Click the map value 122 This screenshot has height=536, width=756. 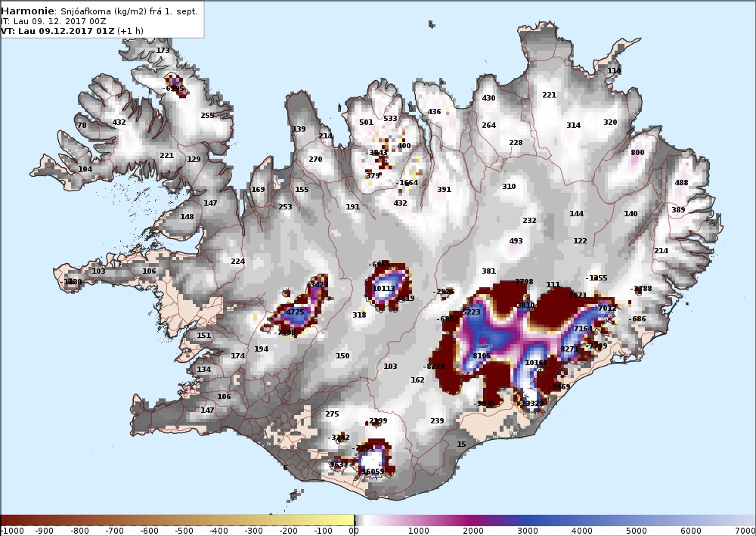coord(581,240)
